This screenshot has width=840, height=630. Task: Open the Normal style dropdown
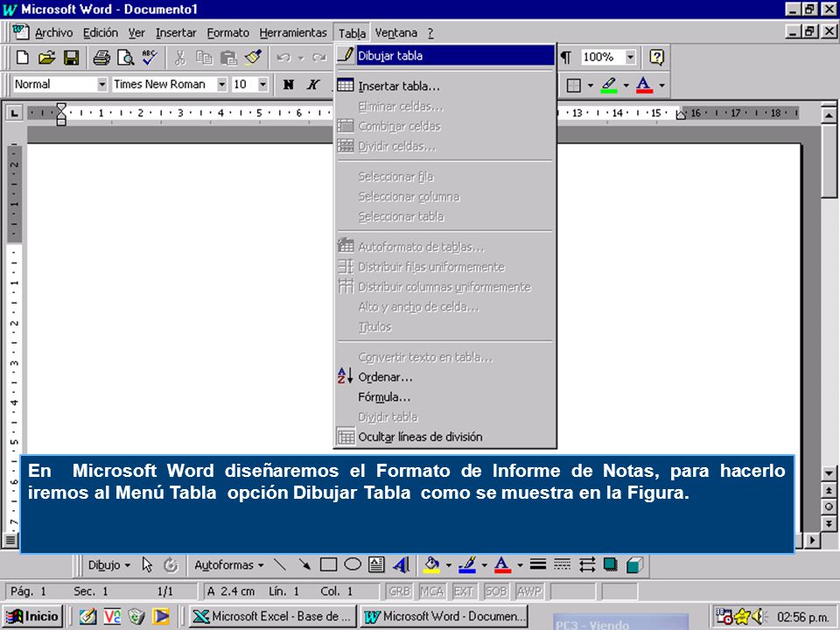pos(102,84)
